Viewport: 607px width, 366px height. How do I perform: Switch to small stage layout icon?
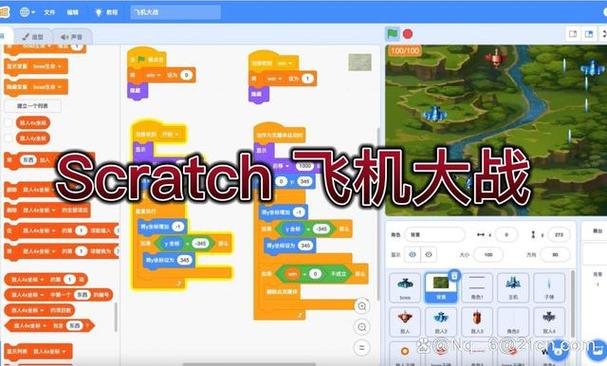[x=573, y=34]
